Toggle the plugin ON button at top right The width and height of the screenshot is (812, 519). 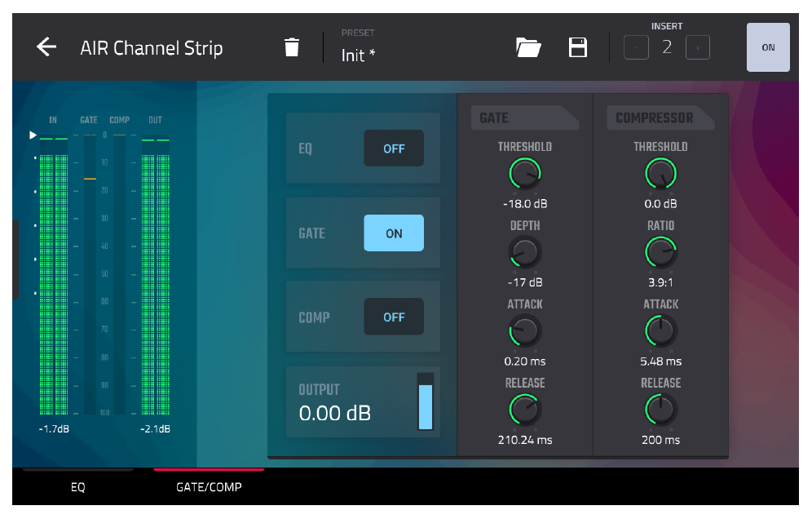tap(768, 47)
